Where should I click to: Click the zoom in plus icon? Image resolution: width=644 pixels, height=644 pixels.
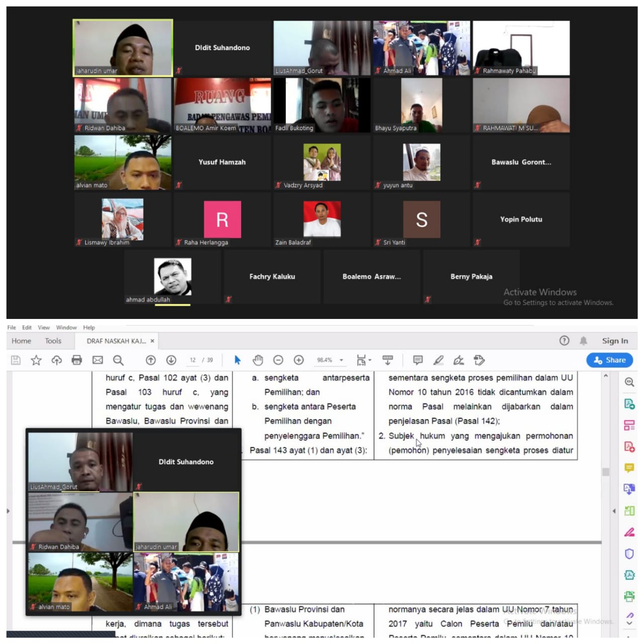[299, 360]
